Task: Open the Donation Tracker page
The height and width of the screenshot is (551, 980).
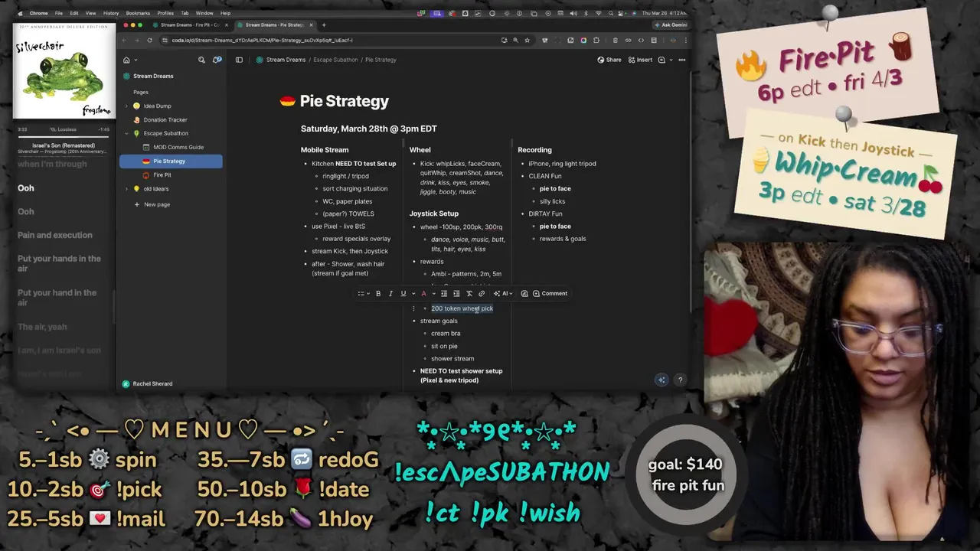Action: pos(165,119)
